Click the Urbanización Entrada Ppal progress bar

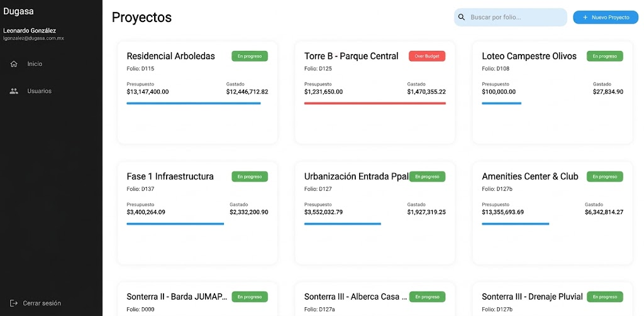coord(343,224)
